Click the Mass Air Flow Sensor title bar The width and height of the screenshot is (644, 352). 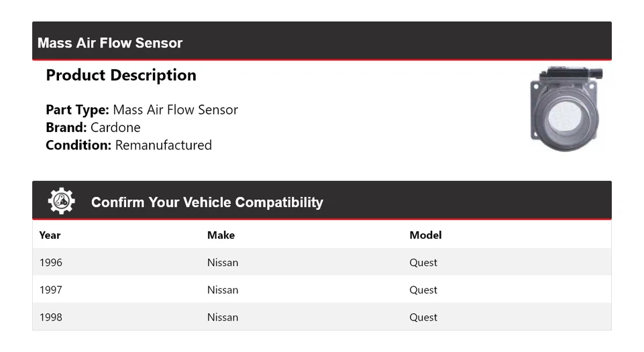coord(110,43)
